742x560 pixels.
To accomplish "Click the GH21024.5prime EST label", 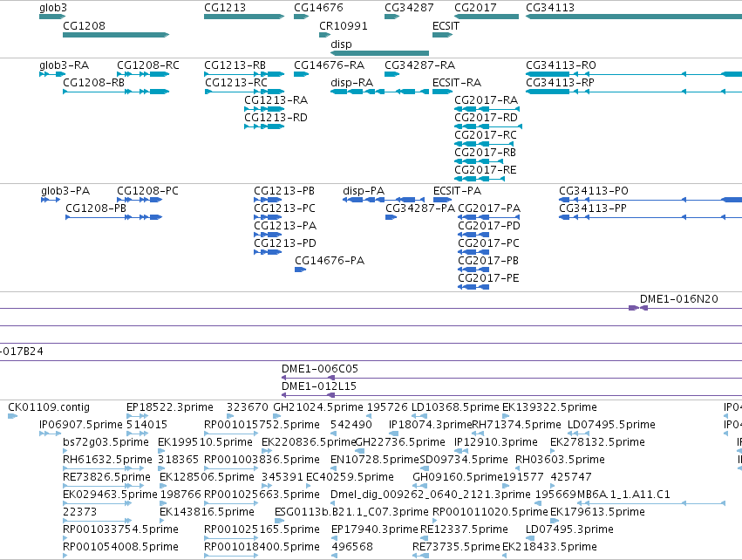I will click(x=318, y=407).
